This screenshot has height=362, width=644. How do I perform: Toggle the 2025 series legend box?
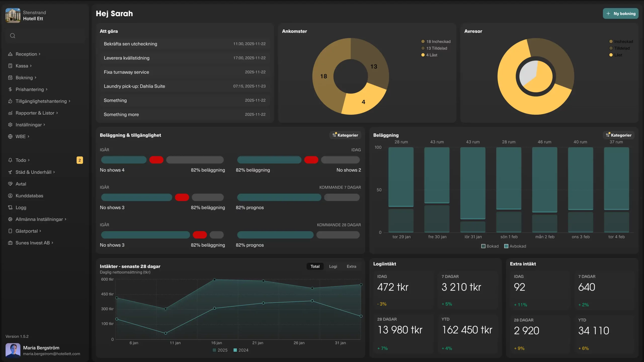(214, 350)
